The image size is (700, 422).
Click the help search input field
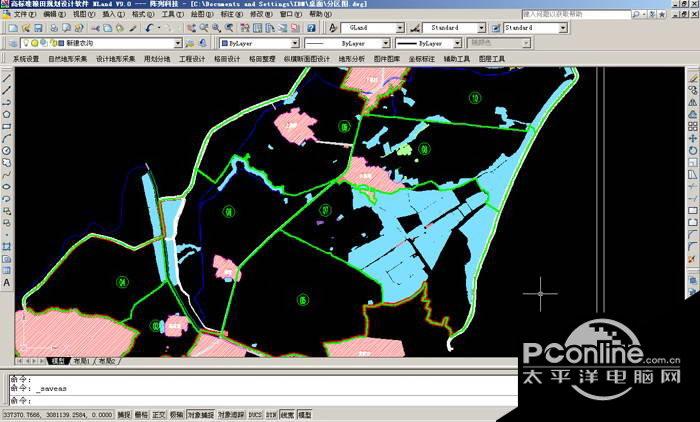click(x=576, y=14)
